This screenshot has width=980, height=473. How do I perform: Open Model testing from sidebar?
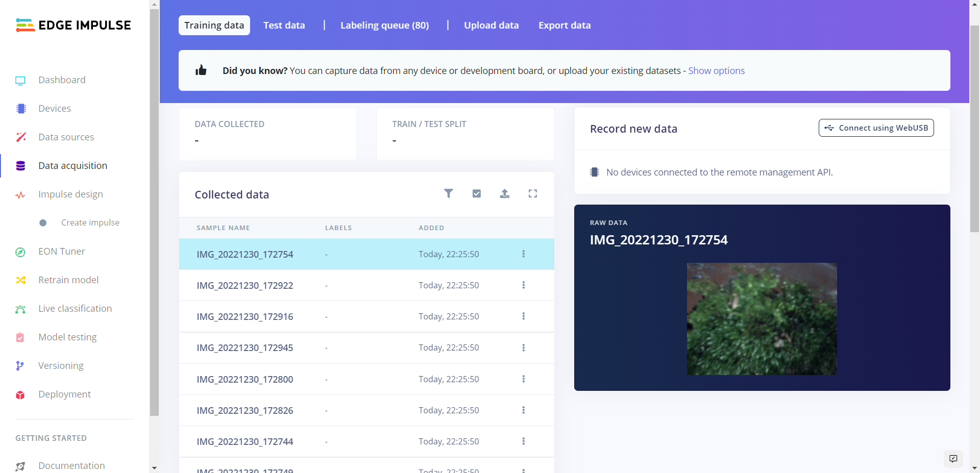pyautogui.click(x=67, y=337)
